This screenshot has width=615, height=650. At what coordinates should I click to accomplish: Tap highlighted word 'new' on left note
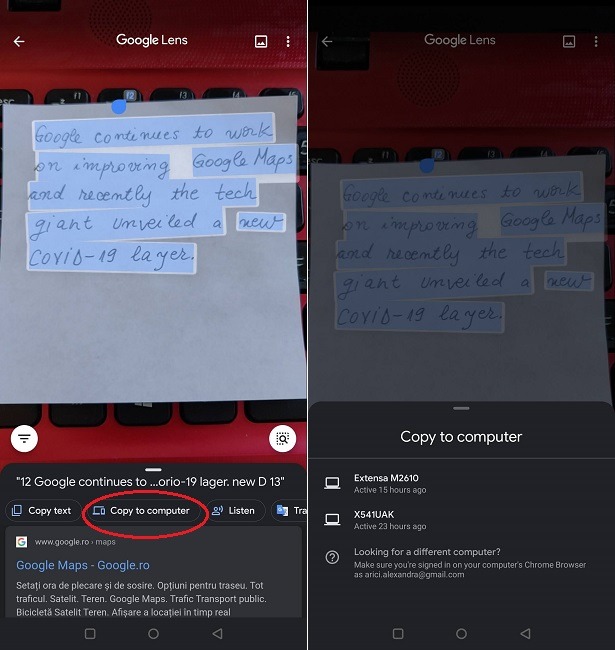[x=261, y=222]
